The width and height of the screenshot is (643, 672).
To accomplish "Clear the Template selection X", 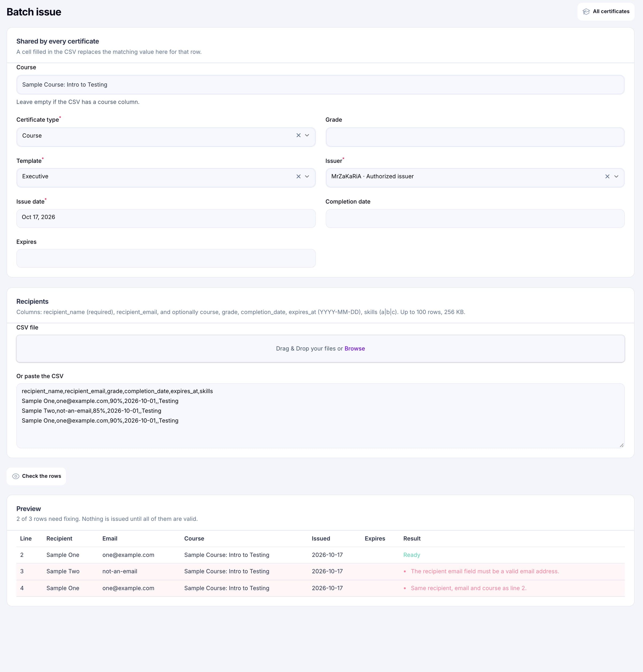I will click(298, 176).
